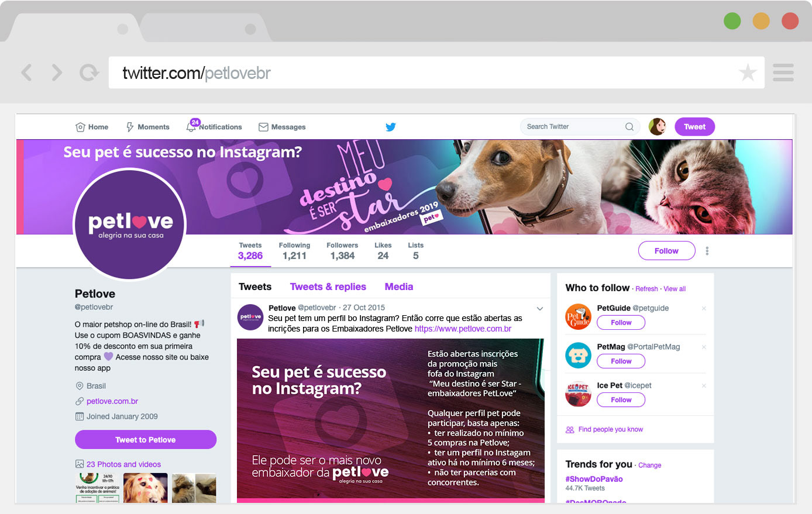Bookmark page with star icon
Screen dimensions: 812x514
pos(748,73)
